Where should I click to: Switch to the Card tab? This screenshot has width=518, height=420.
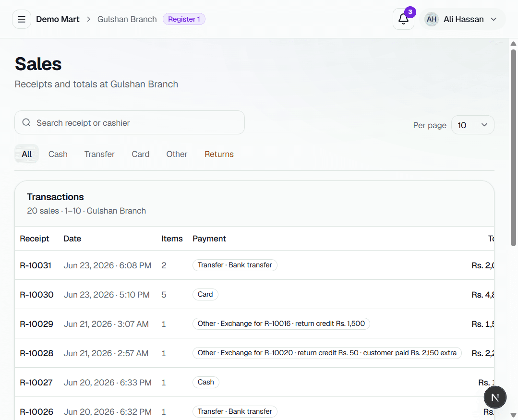140,154
